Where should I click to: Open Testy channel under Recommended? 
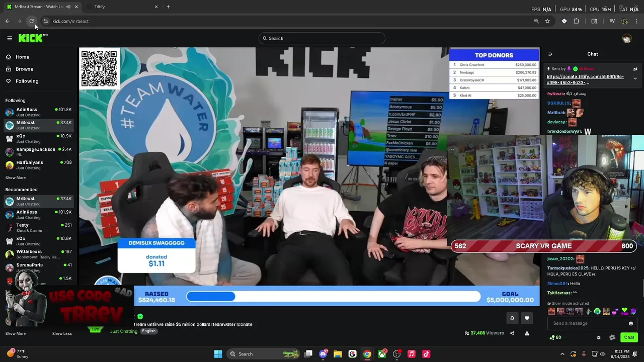point(39,227)
